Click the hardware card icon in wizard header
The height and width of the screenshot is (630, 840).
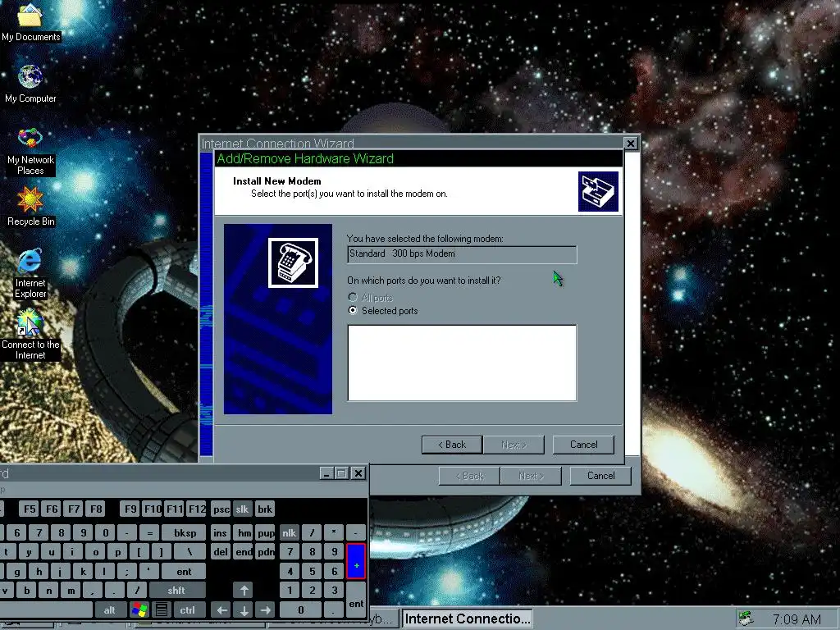coord(598,191)
